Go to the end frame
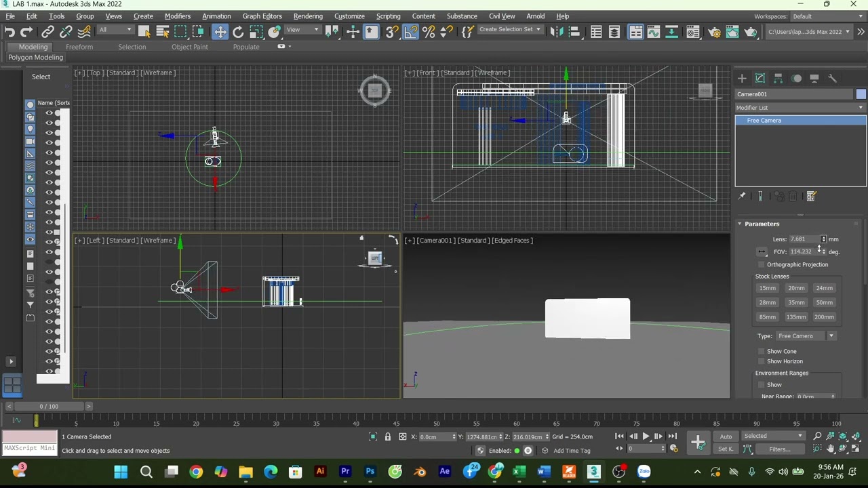 pyautogui.click(x=672, y=437)
